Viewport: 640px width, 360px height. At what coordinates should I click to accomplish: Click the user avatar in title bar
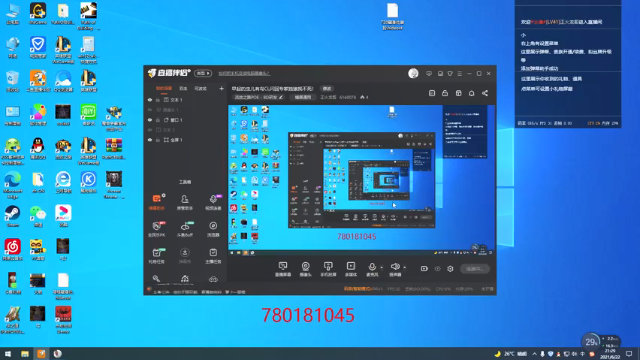pos(413,73)
